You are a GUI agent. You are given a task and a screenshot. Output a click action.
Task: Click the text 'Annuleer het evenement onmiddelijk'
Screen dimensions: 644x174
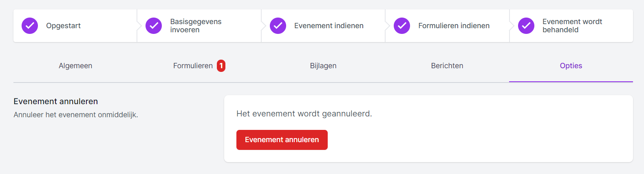[76, 115]
